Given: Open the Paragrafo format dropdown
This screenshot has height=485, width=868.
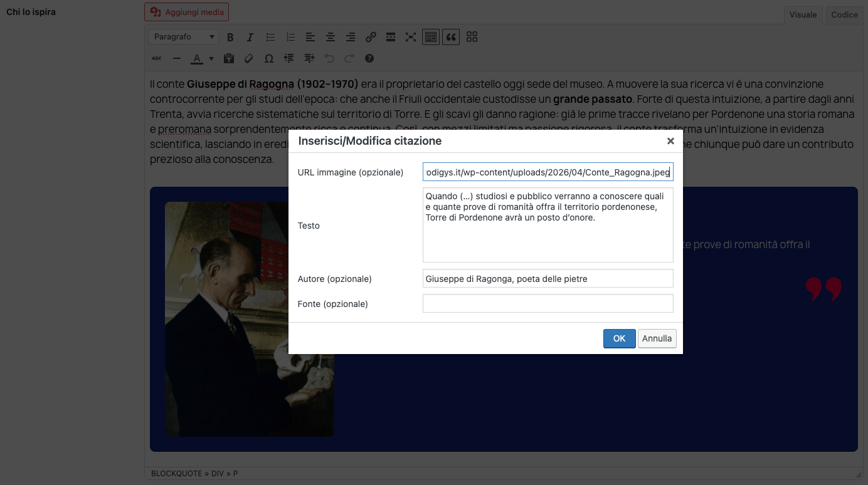Looking at the screenshot, I should (184, 37).
